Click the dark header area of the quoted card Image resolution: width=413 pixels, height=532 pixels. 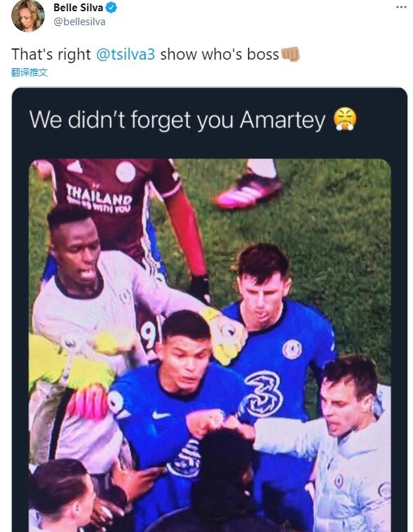[210, 123]
